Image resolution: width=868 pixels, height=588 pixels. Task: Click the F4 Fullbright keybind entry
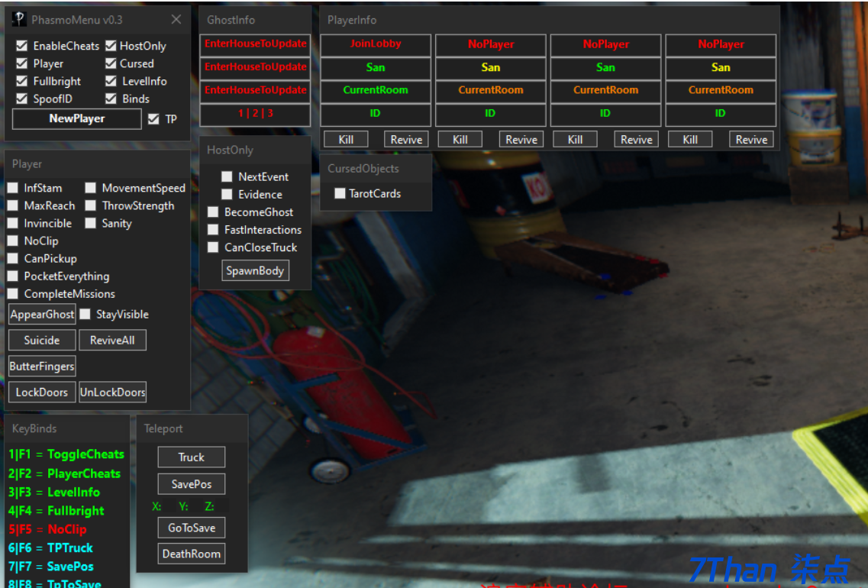56,510
